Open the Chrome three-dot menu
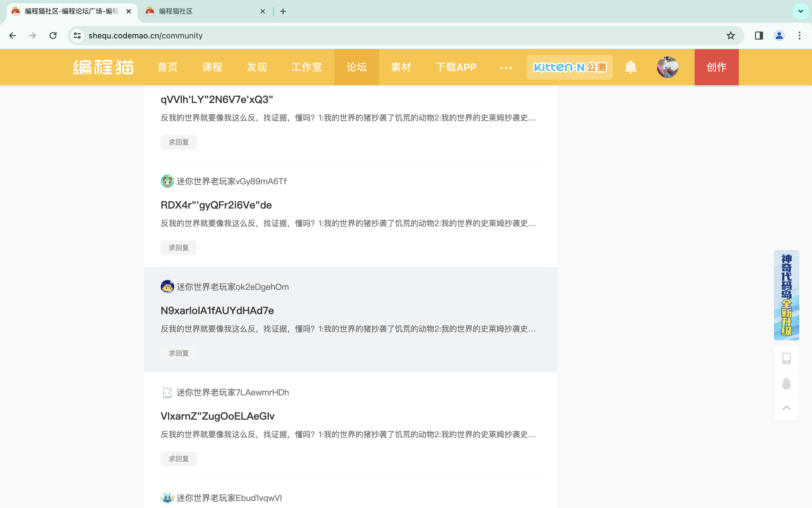Viewport: 812px width, 508px height. point(800,36)
